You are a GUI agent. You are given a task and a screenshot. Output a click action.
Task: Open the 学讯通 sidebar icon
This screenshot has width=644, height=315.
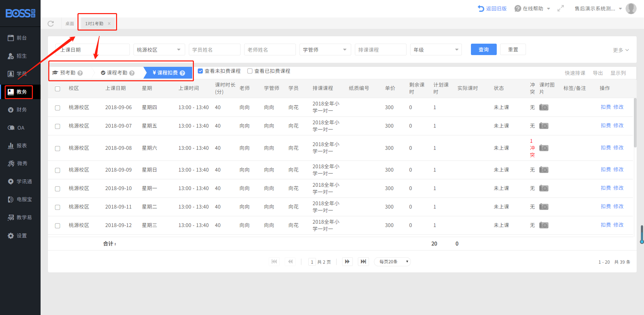point(11,182)
